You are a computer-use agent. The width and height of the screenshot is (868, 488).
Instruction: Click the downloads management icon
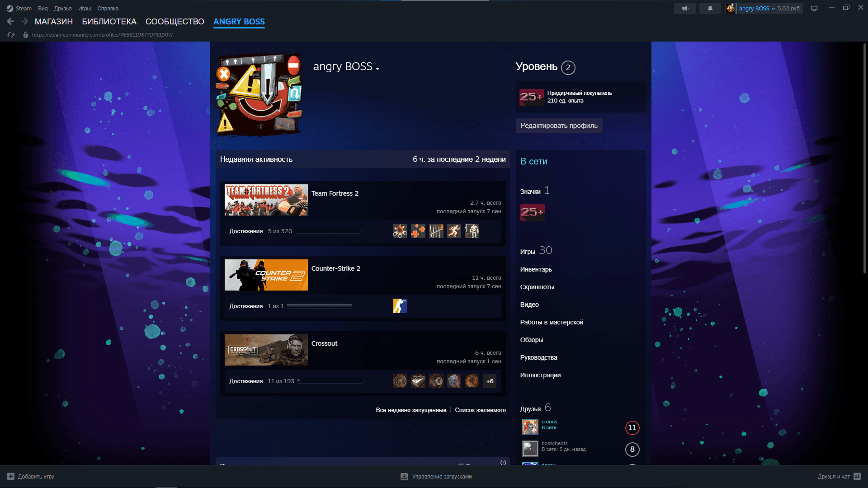(x=404, y=476)
